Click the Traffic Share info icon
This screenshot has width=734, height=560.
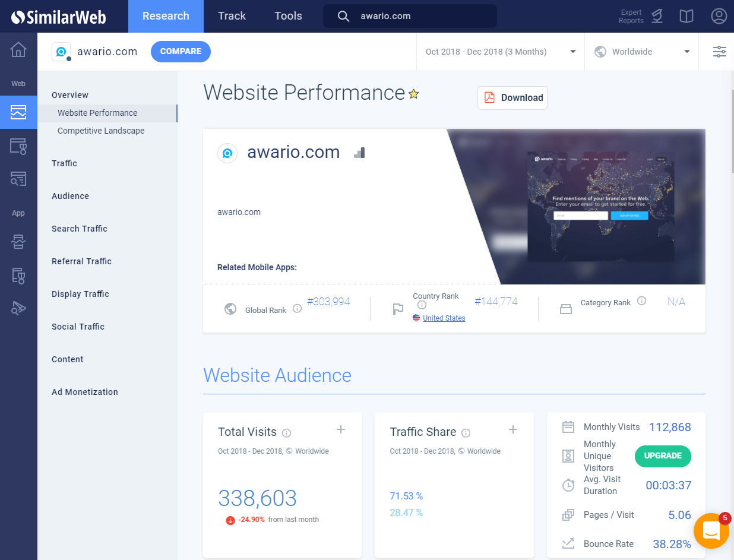(466, 433)
